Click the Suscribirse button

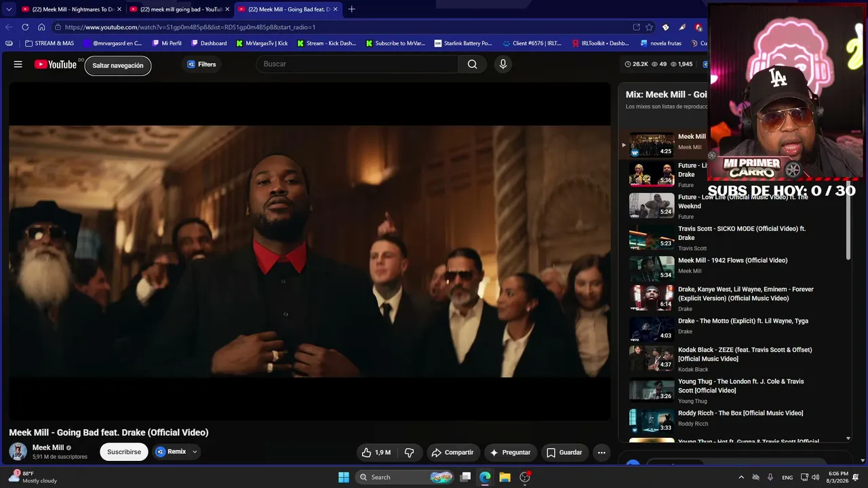(x=124, y=452)
